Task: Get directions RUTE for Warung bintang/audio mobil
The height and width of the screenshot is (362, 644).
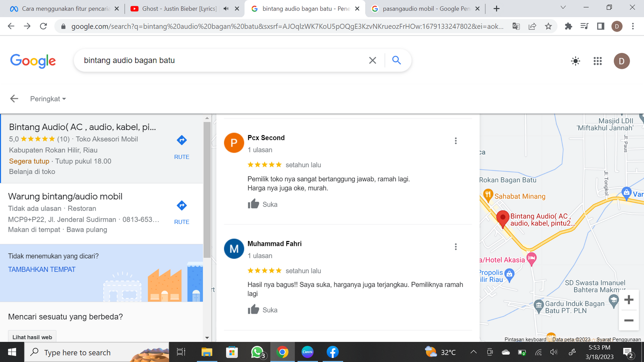Action: point(181,212)
